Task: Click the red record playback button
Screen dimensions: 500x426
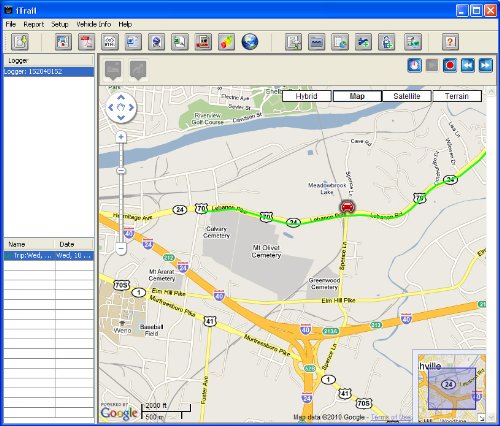Action: coord(450,65)
